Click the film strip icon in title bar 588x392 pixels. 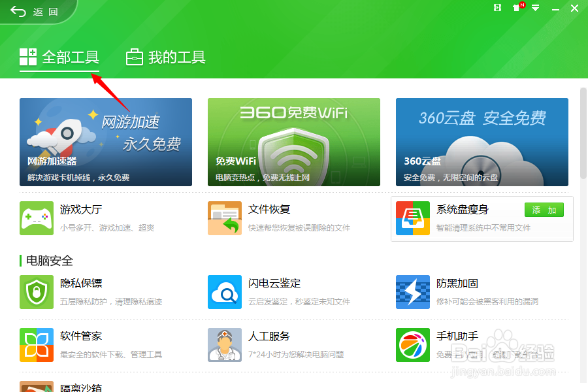[497, 7]
